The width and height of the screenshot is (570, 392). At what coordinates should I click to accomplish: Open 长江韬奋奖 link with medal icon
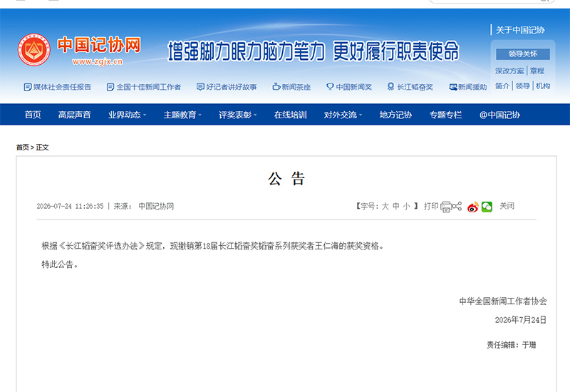(x=410, y=87)
